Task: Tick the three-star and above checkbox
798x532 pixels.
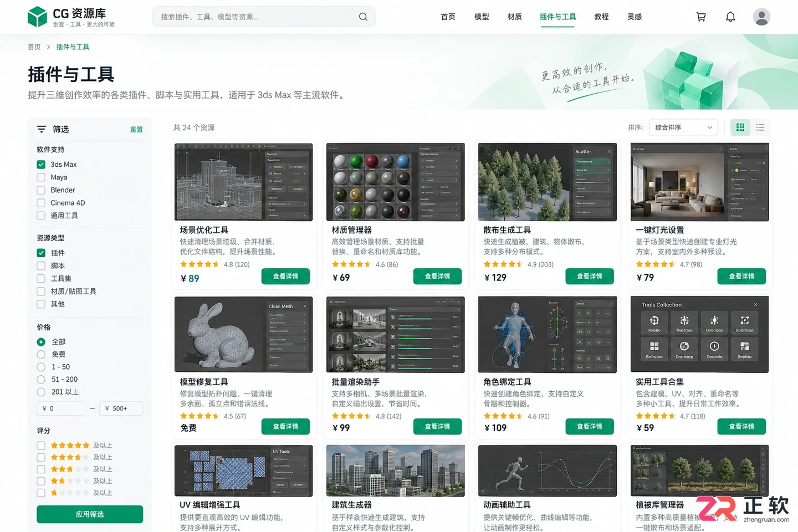Action: tap(41, 469)
